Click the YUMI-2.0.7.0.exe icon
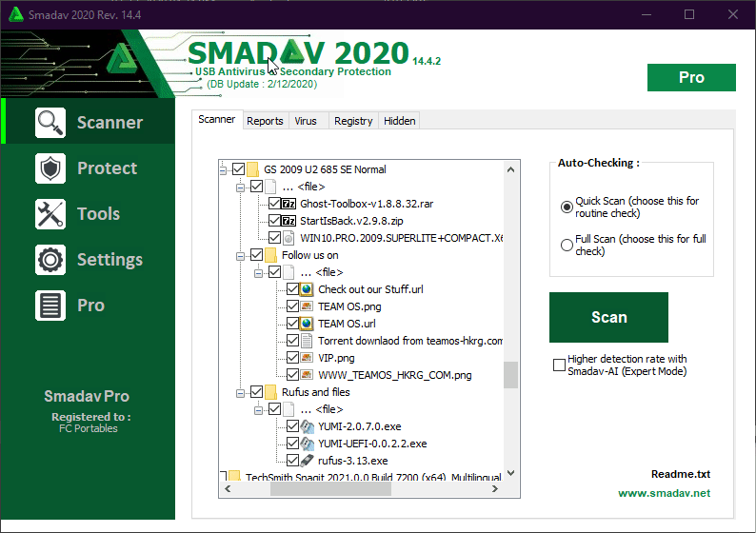 [307, 426]
